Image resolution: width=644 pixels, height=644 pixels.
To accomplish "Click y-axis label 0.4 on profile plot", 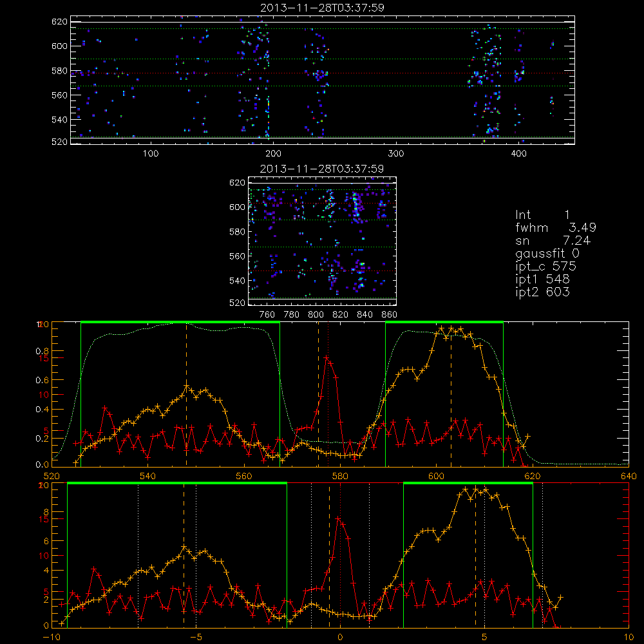I will (x=42, y=410).
